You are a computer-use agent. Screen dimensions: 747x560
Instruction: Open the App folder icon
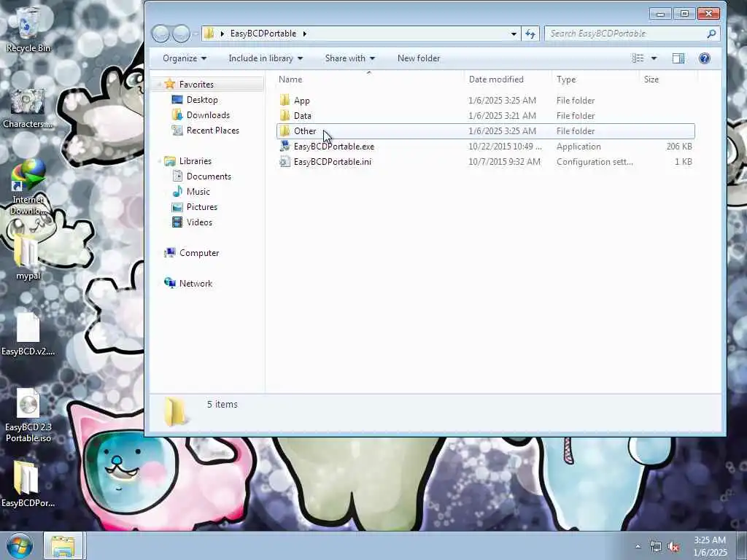[x=285, y=101]
